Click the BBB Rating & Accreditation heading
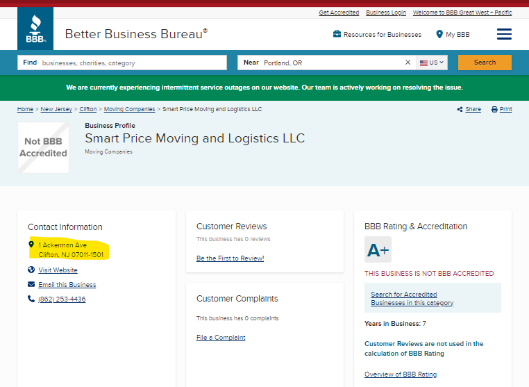 pyautogui.click(x=416, y=226)
